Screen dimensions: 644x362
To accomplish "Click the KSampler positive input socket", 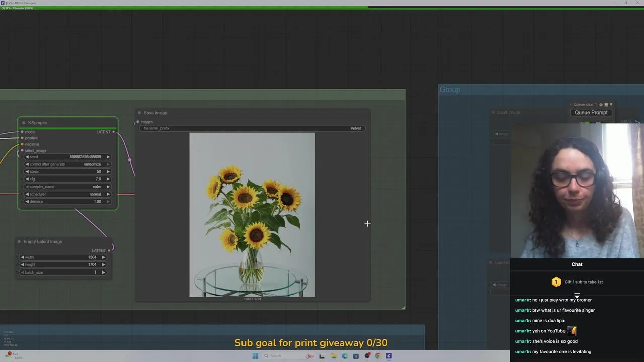I will click(22, 138).
